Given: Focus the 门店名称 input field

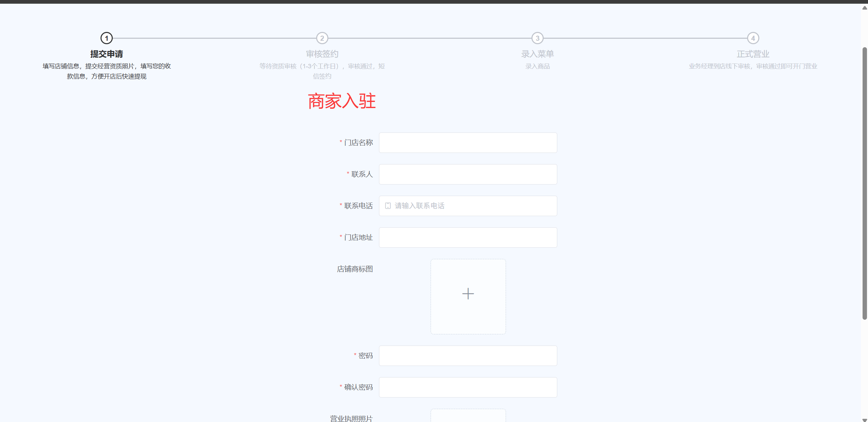Looking at the screenshot, I should click(x=468, y=143).
